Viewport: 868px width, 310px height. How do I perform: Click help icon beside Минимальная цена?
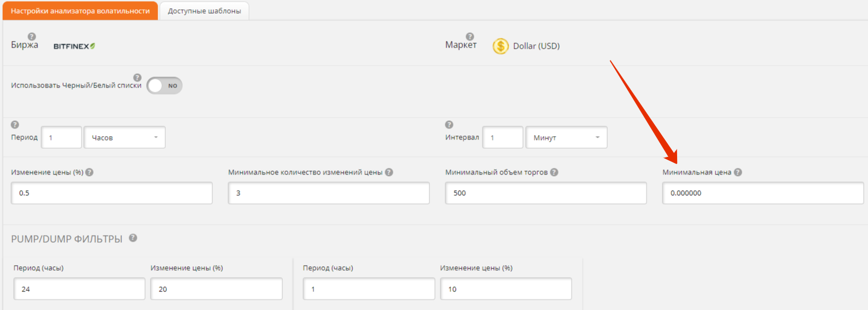(738, 172)
